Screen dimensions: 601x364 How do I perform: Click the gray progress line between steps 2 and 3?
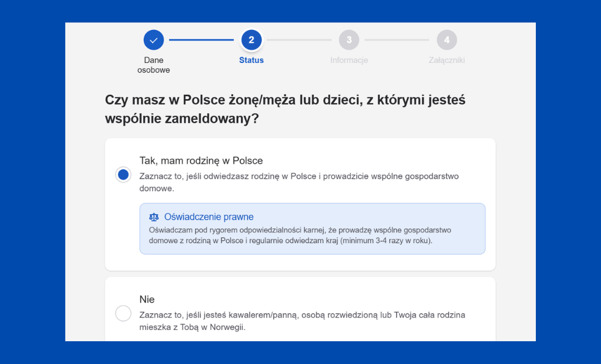tap(299, 40)
